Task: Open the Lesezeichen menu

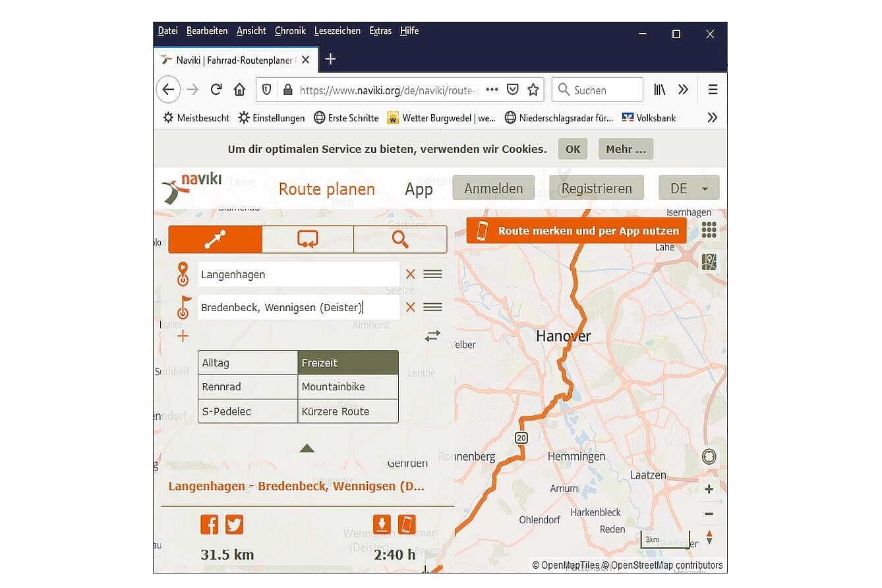Action: 338,31
